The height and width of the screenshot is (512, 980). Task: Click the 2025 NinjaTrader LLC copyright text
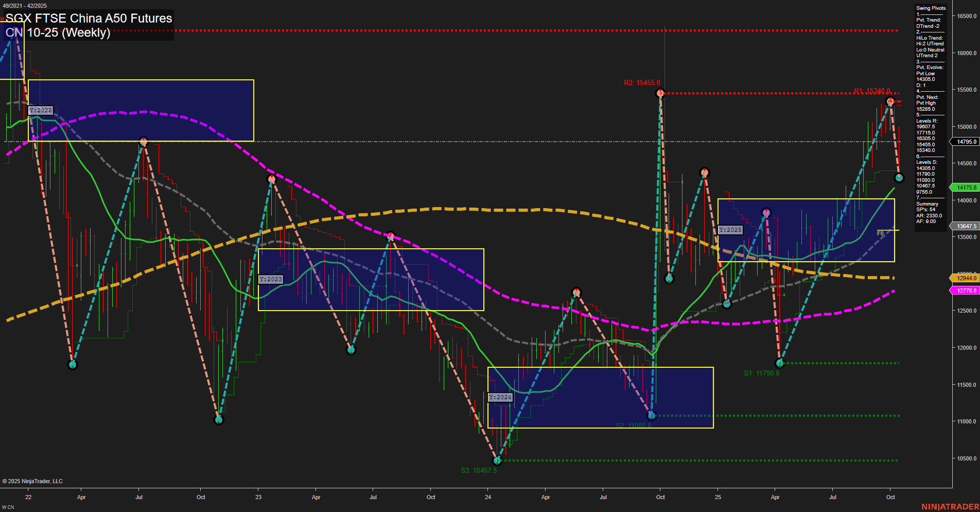pos(33,481)
